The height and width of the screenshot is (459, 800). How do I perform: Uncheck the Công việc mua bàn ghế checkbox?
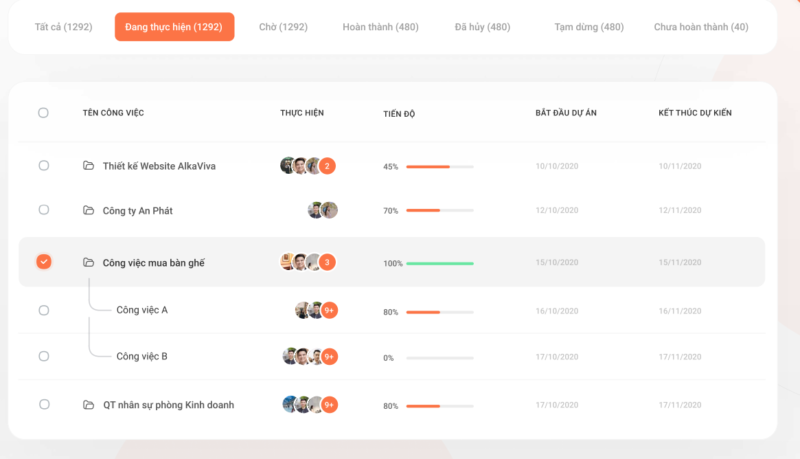pyautogui.click(x=44, y=262)
